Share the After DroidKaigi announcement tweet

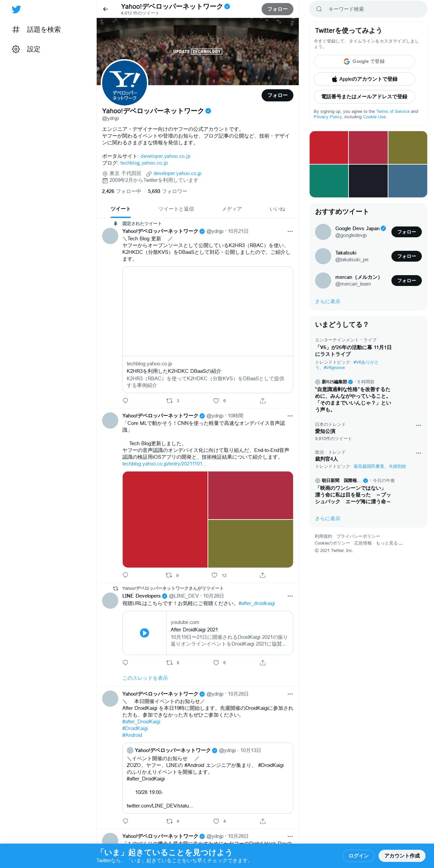pos(263,821)
